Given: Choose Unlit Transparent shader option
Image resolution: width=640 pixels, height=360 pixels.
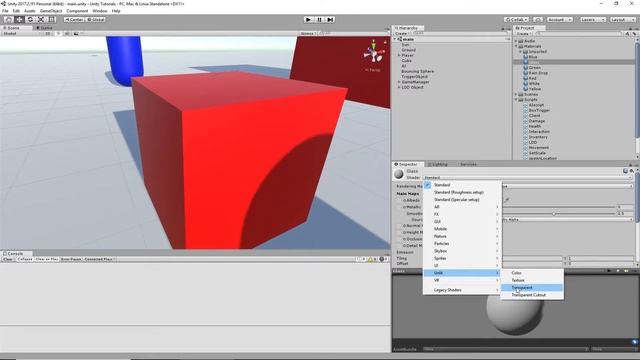Looking at the screenshot, I should click(532, 288).
